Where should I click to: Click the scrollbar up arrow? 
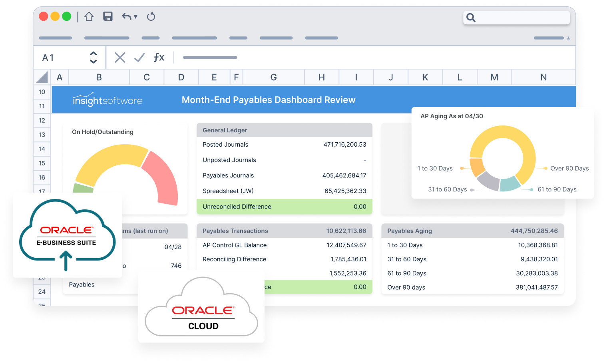[x=568, y=38]
